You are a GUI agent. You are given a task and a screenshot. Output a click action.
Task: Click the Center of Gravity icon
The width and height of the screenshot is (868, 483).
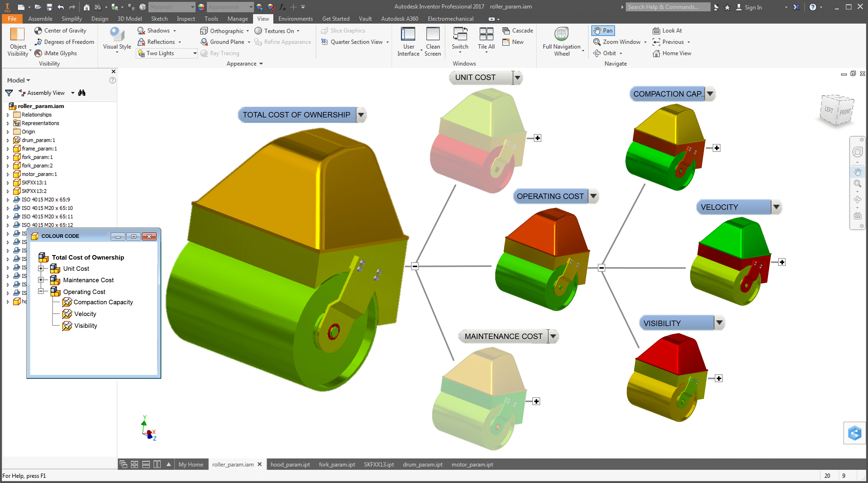click(x=38, y=31)
